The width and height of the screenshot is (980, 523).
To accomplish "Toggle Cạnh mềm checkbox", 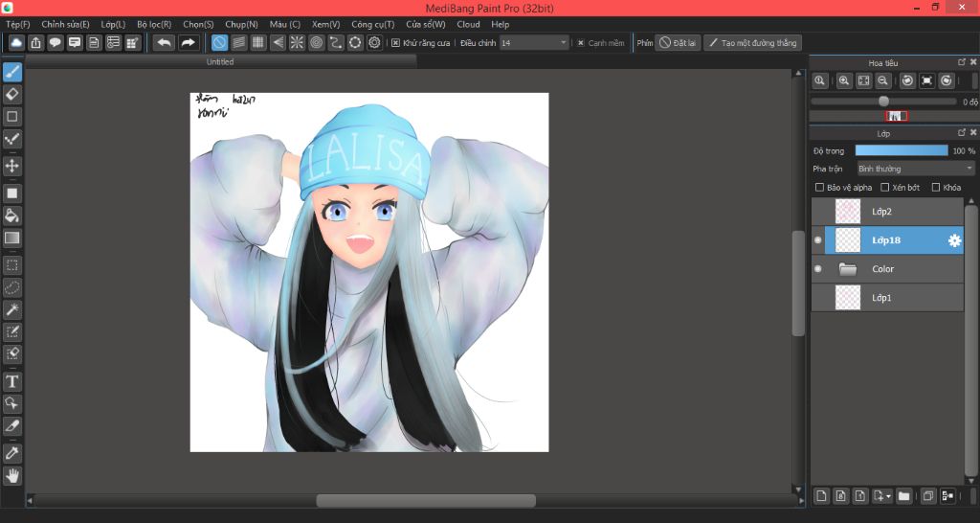I will coord(581,43).
